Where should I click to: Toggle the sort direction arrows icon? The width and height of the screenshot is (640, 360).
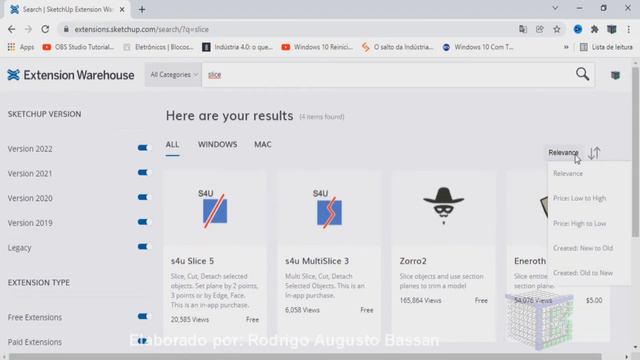594,153
